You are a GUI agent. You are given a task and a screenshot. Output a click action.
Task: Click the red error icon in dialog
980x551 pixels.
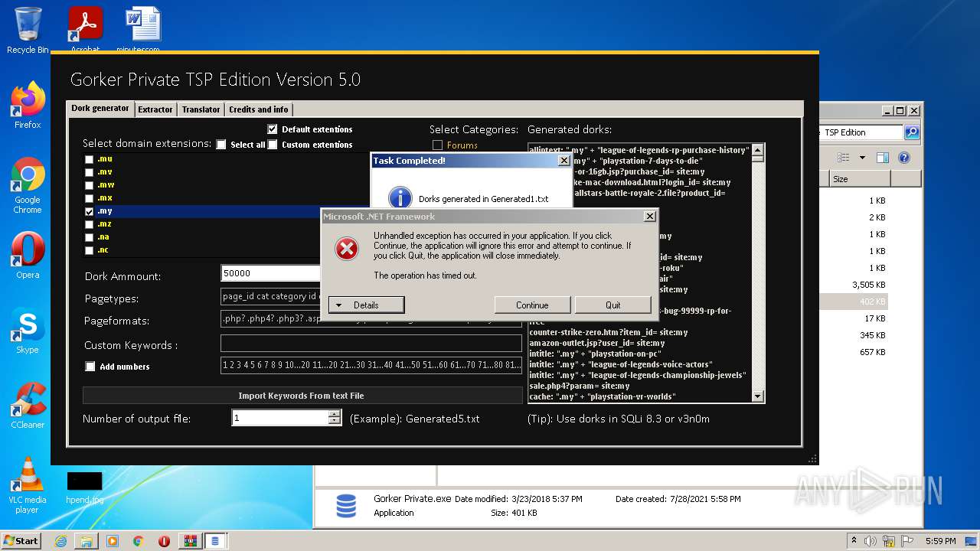tap(347, 248)
